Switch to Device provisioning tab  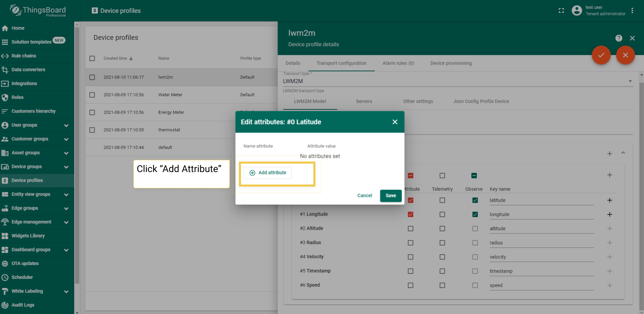click(451, 63)
